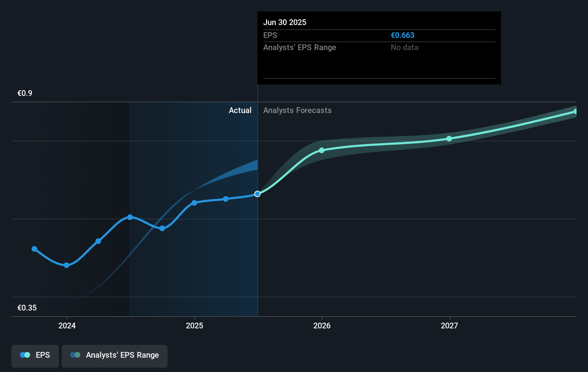Select the Analysts' EPS Range legend icon
Screen dimensions: 588x372
pos(74,354)
